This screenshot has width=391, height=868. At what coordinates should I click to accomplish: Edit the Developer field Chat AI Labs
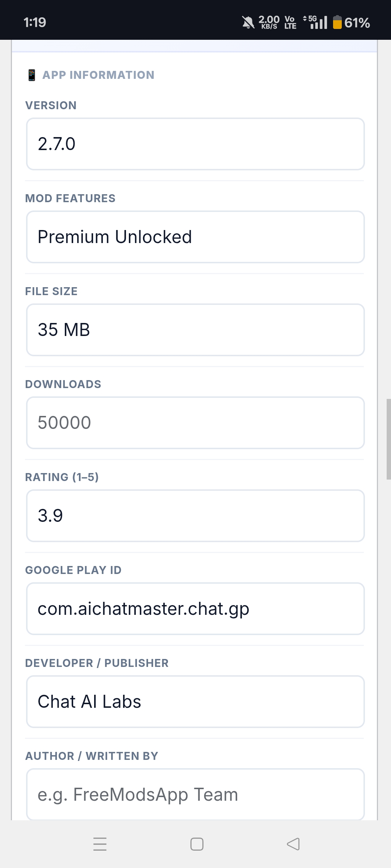[195, 702]
